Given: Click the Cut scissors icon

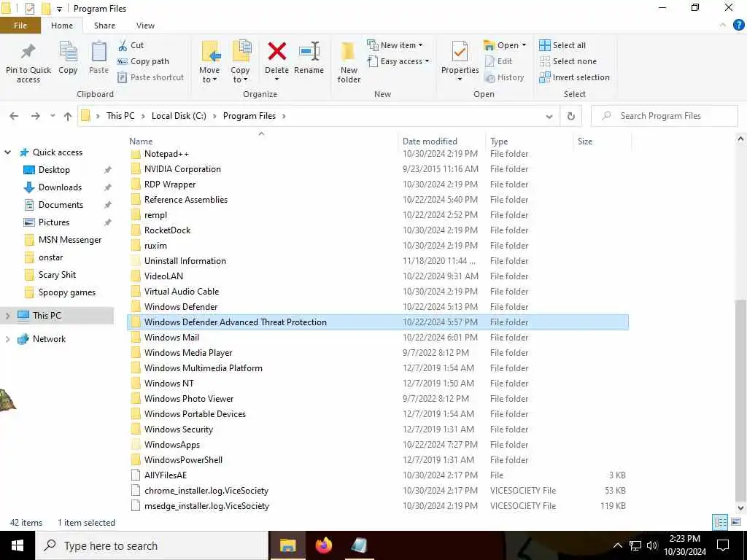Looking at the screenshot, I should pyautogui.click(x=123, y=45).
